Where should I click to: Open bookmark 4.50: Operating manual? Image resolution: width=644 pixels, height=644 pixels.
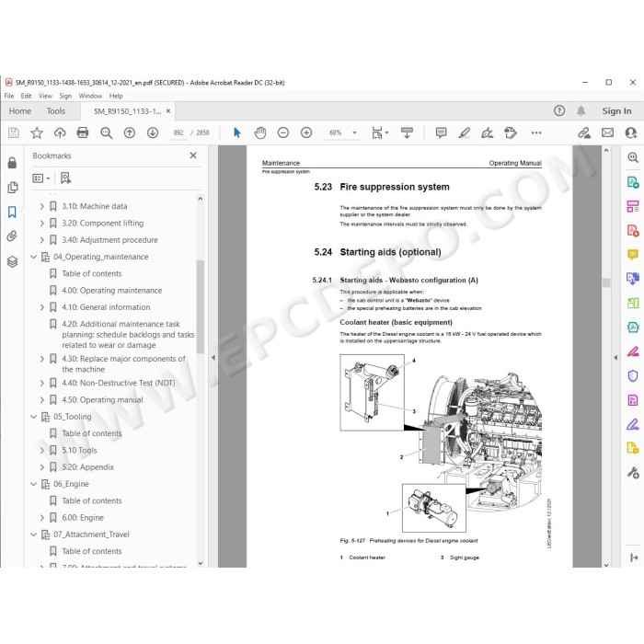point(102,399)
